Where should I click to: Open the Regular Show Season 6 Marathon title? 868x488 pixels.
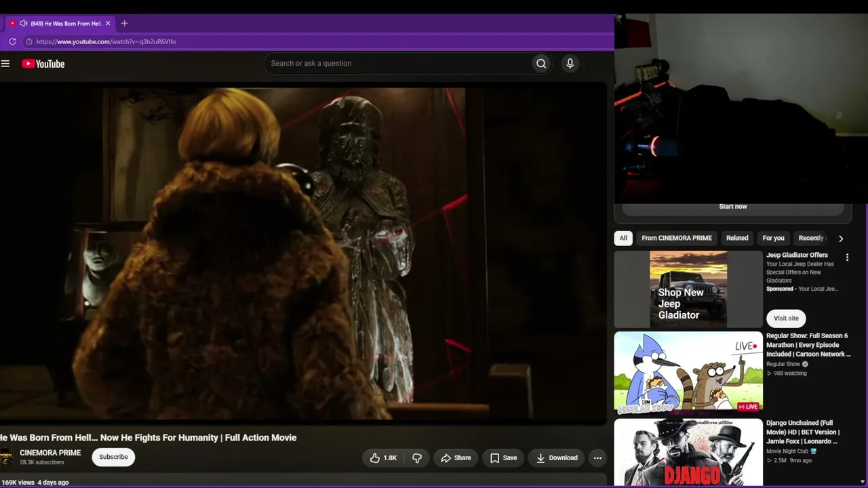tap(808, 345)
